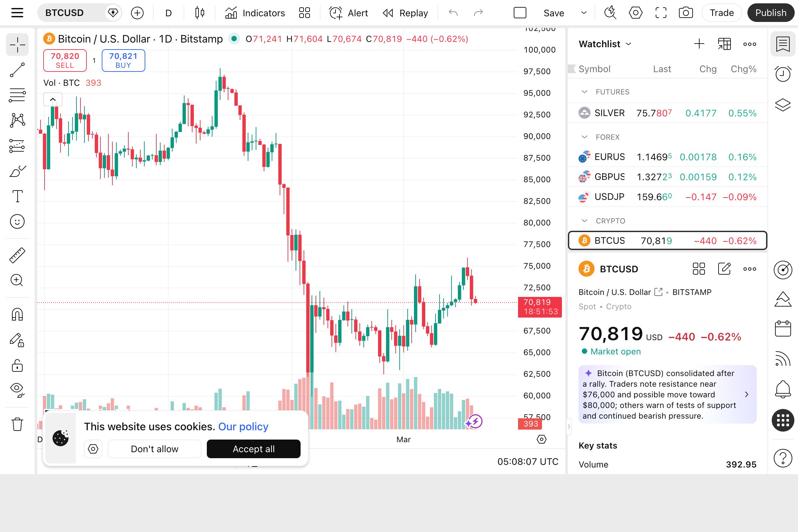
Task: Click the undo arrow
Action: (454, 13)
